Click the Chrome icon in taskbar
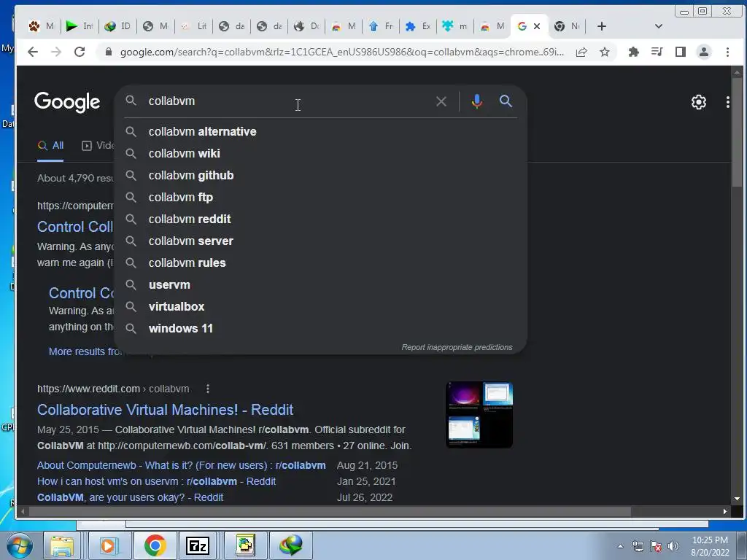 pos(155,545)
